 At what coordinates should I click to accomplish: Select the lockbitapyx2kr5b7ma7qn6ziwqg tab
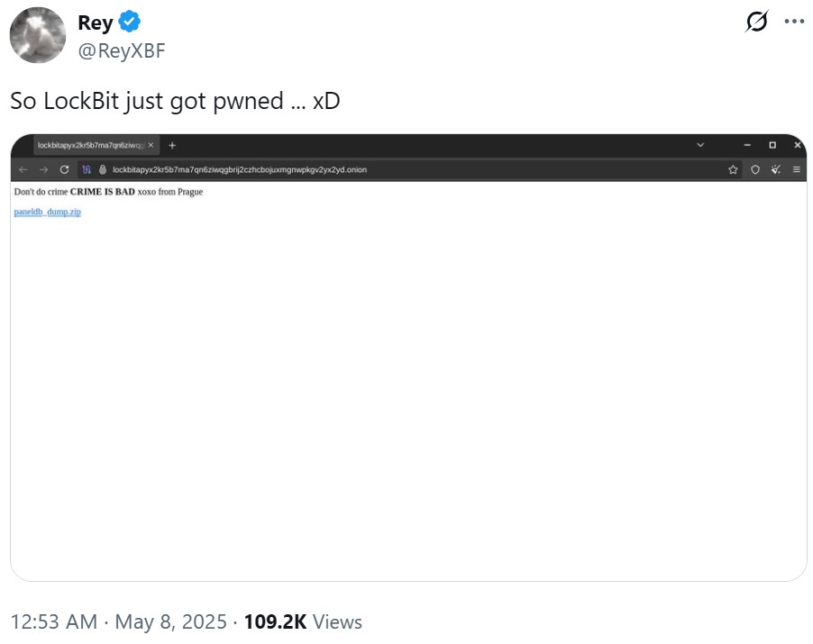90,145
